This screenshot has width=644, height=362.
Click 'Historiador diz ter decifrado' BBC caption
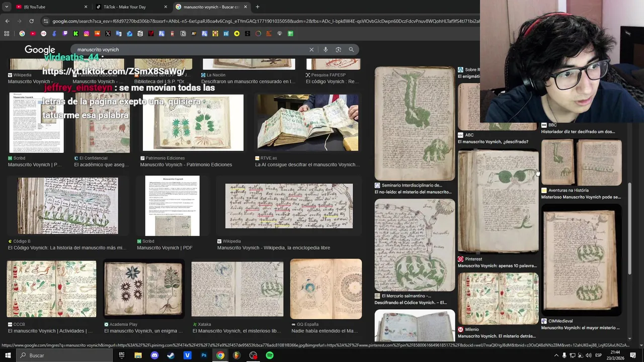[x=578, y=132]
